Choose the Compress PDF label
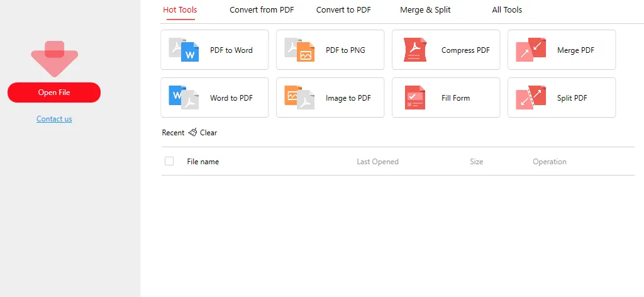Screen dimensions: 644x297 (x=465, y=50)
